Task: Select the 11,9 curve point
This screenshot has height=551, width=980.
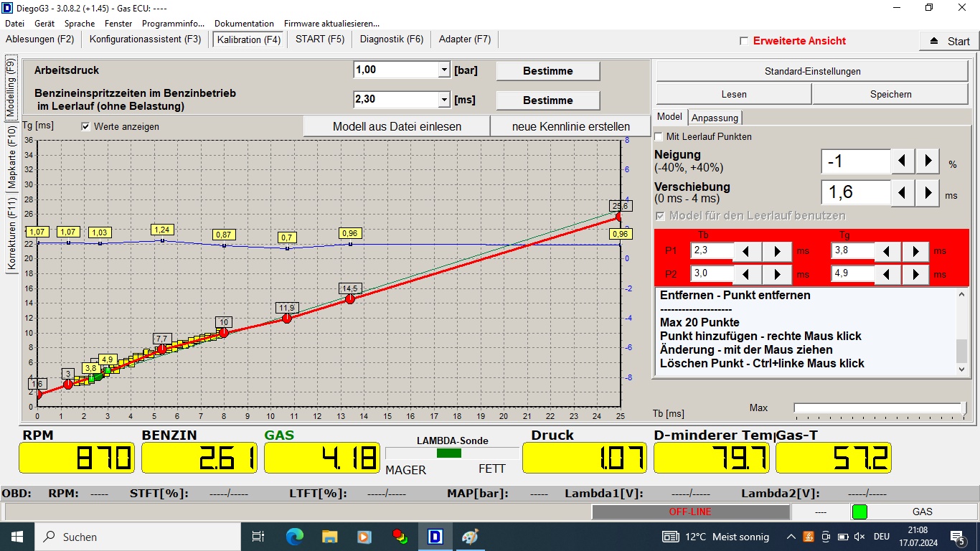Action: pos(287,318)
